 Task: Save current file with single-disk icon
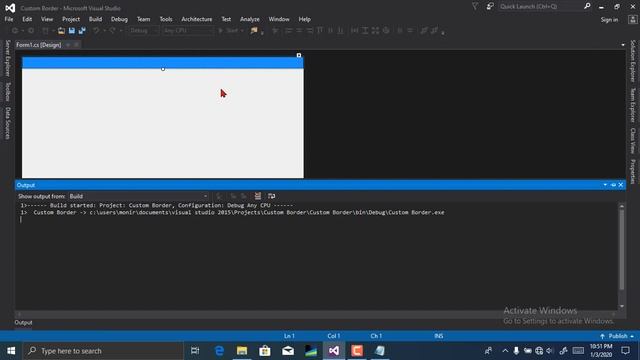pos(72,31)
